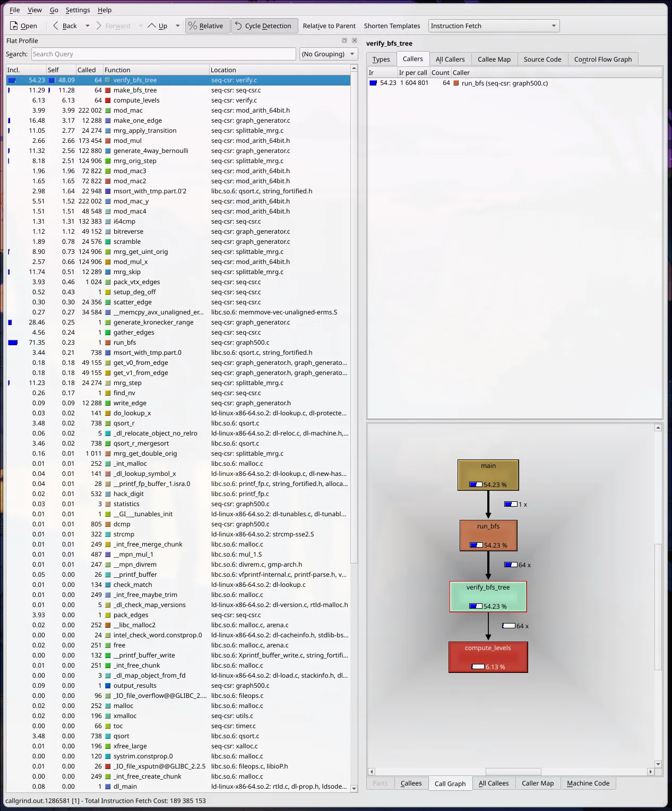Open the Settings menu
The height and width of the screenshot is (811, 672).
click(x=77, y=10)
